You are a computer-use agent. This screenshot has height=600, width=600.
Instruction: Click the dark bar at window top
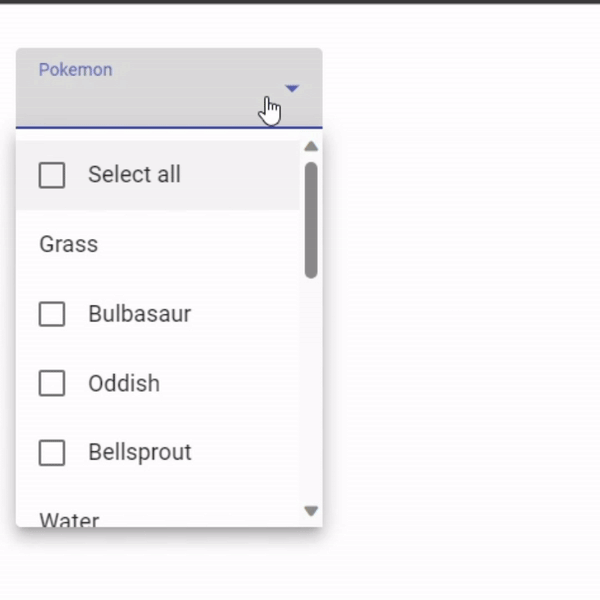click(300, 2)
